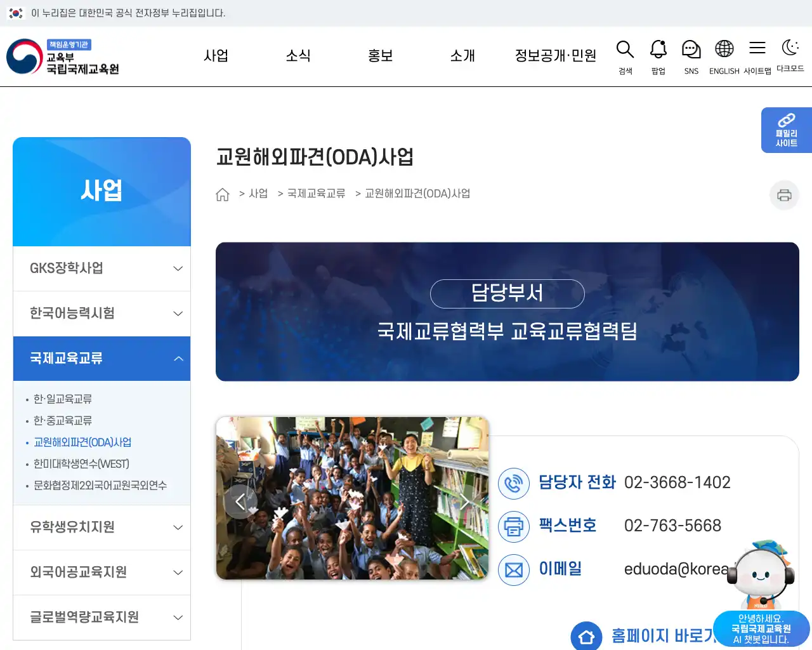Expand the 유학생유치지원 sidebar menu
Viewport: 812px width, 650px height.
(x=101, y=527)
